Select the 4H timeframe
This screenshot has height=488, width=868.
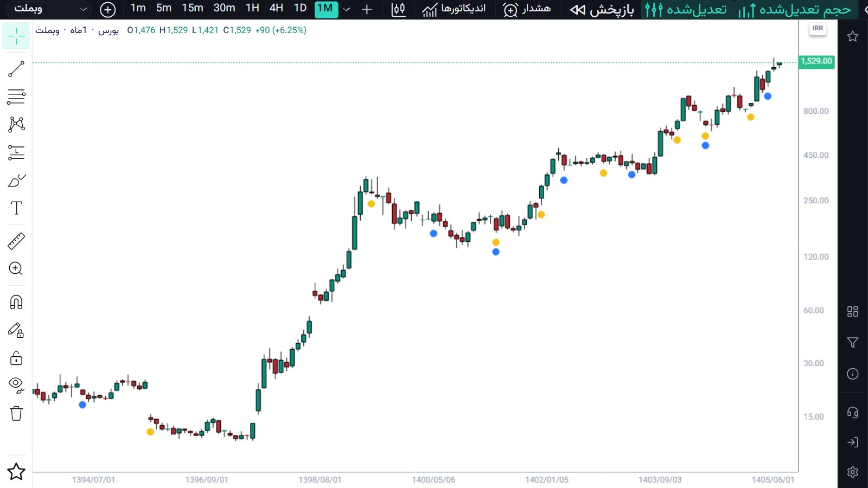[x=276, y=8]
